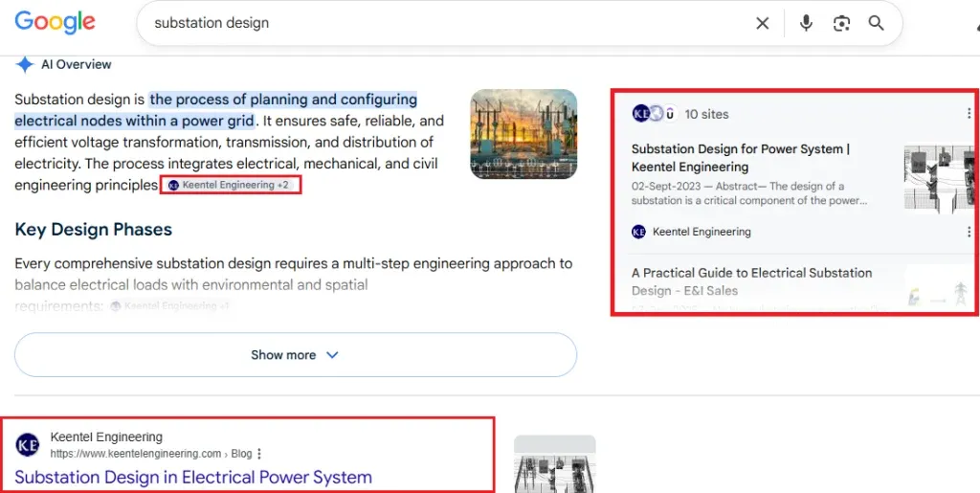Screen dimensions: 980x493
Task: Click the '02-Sept-2023 — Abstract' snippet text
Action: [748, 193]
